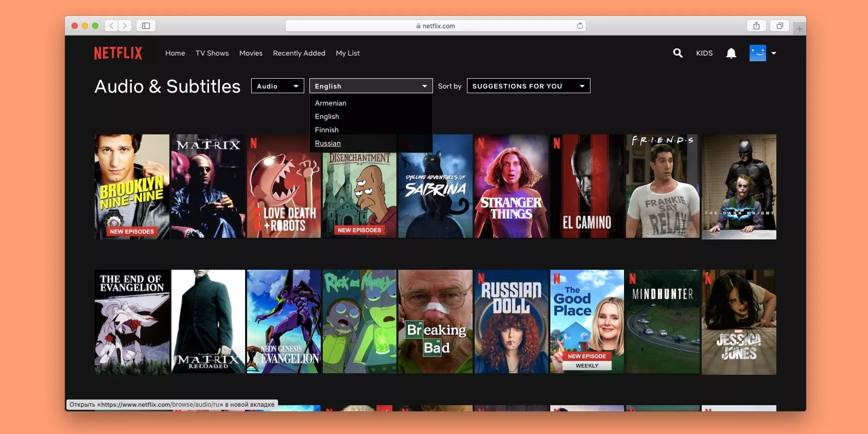Open Love Death + Robots poster
The image size is (868, 434).
pyautogui.click(x=284, y=186)
